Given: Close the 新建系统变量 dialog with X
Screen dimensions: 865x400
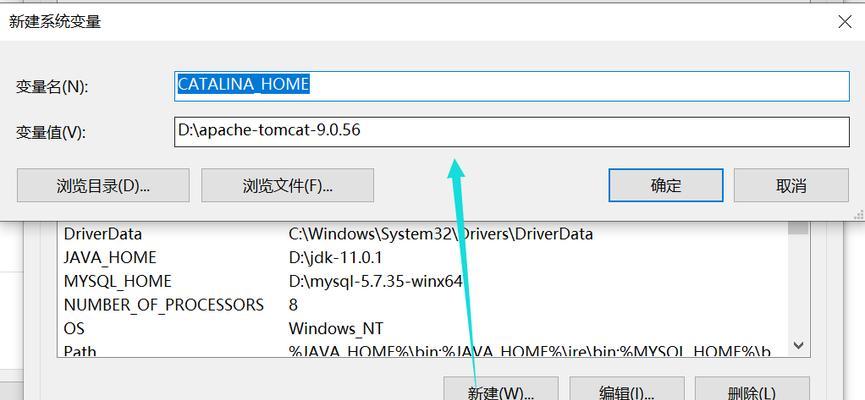Looking at the screenshot, I should coord(845,22).
